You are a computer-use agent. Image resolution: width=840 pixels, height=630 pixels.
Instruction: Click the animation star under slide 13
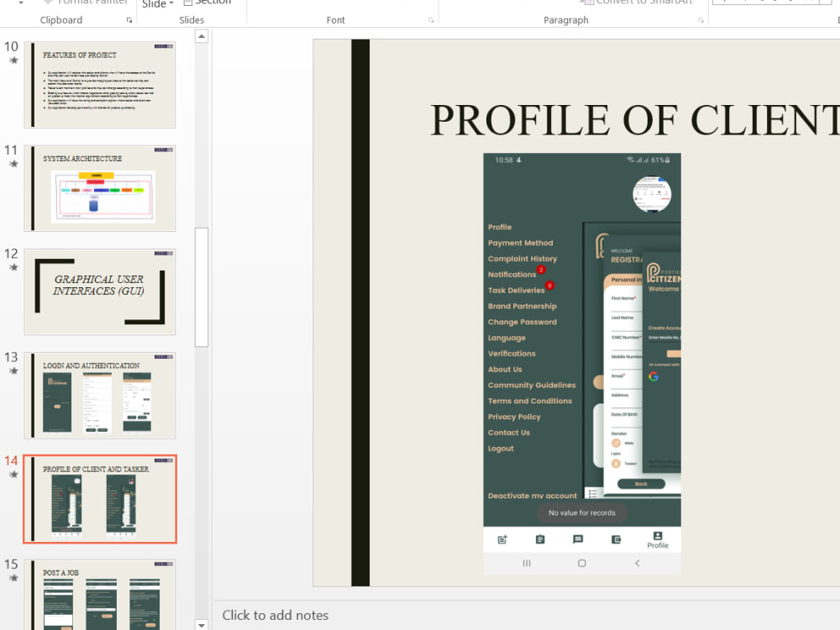point(13,370)
